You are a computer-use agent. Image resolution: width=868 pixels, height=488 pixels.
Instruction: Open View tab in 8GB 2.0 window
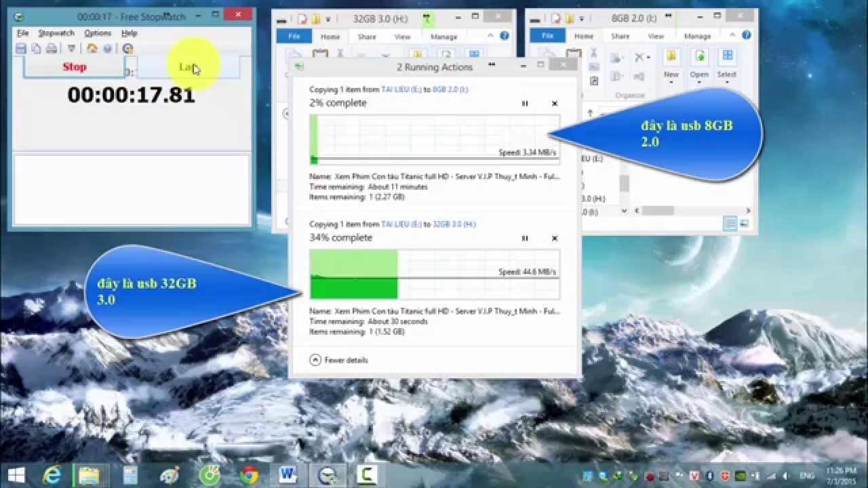(656, 36)
